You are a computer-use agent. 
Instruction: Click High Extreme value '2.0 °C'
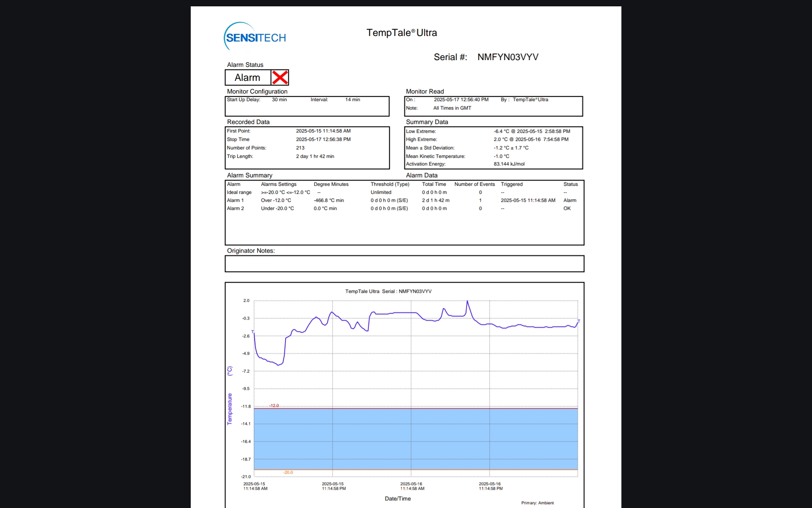[500, 139]
